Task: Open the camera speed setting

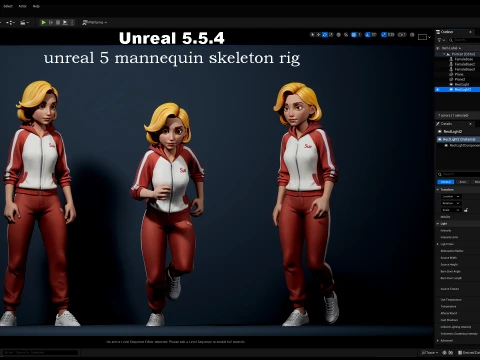Action: (402, 35)
